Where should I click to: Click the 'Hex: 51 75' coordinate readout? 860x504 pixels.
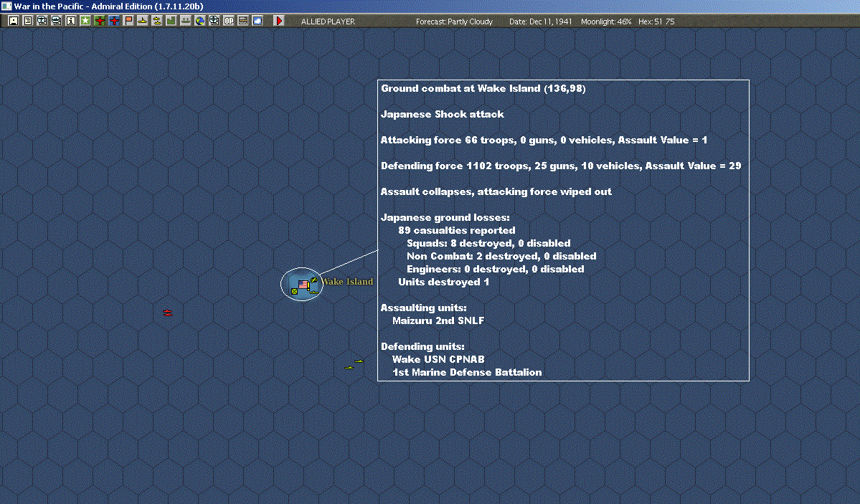(656, 22)
